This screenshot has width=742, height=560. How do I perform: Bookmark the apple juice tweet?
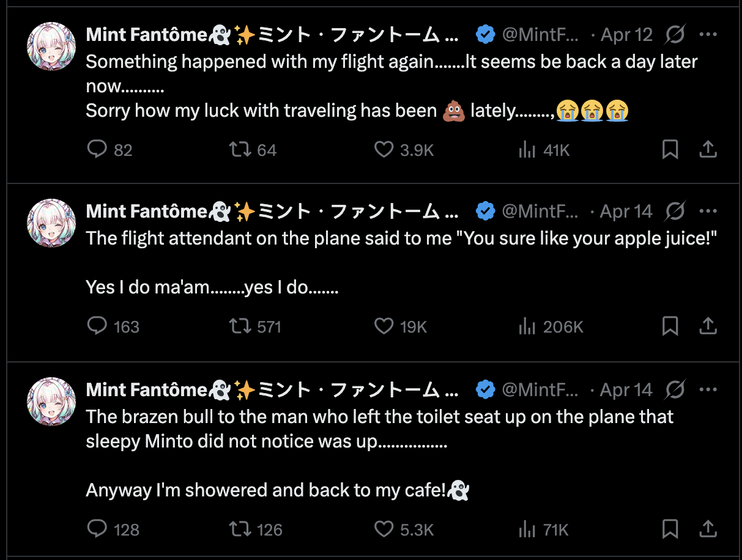pyautogui.click(x=670, y=326)
